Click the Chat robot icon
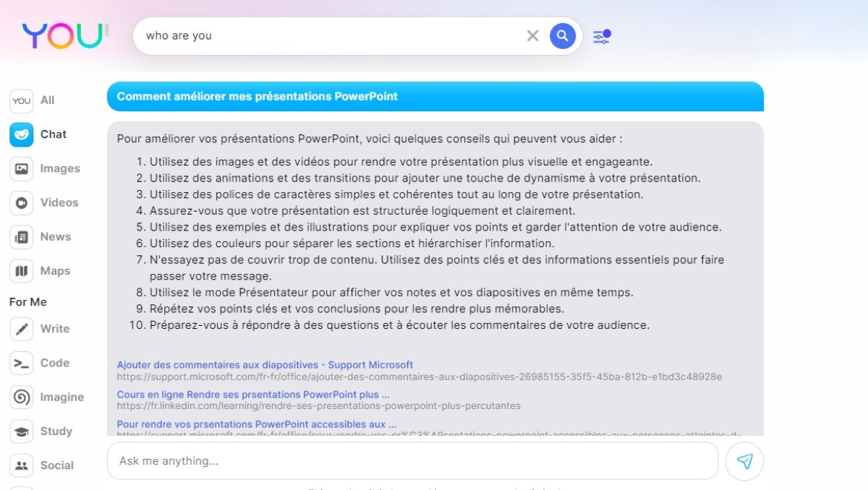 click(x=22, y=134)
